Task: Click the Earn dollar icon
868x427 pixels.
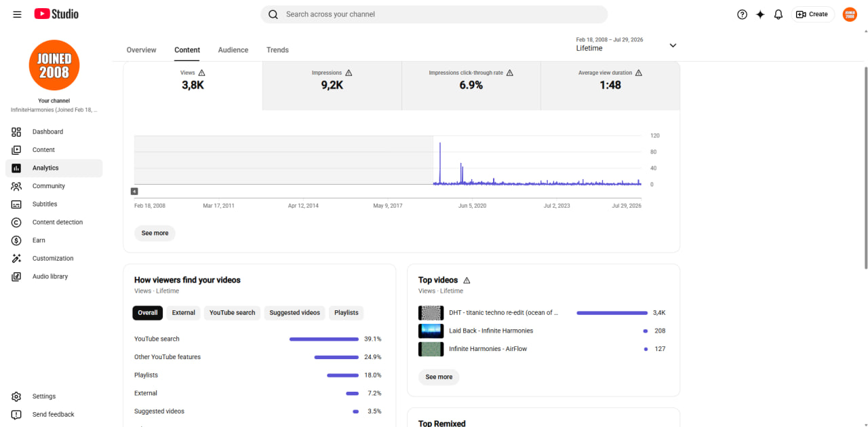Action: click(x=16, y=240)
